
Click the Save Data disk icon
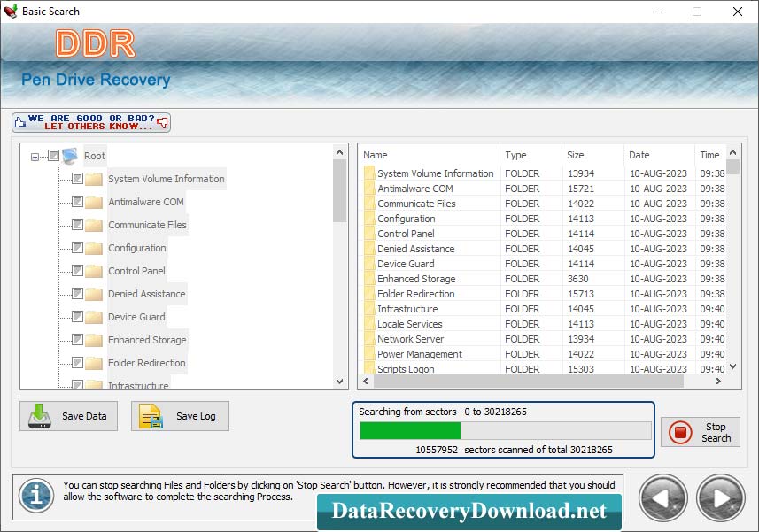pyautogui.click(x=40, y=416)
